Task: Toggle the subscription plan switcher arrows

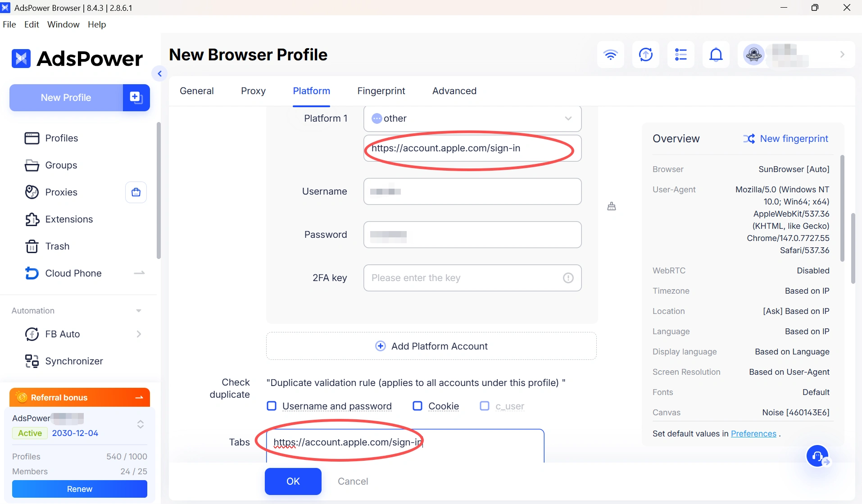Action: coord(141,424)
